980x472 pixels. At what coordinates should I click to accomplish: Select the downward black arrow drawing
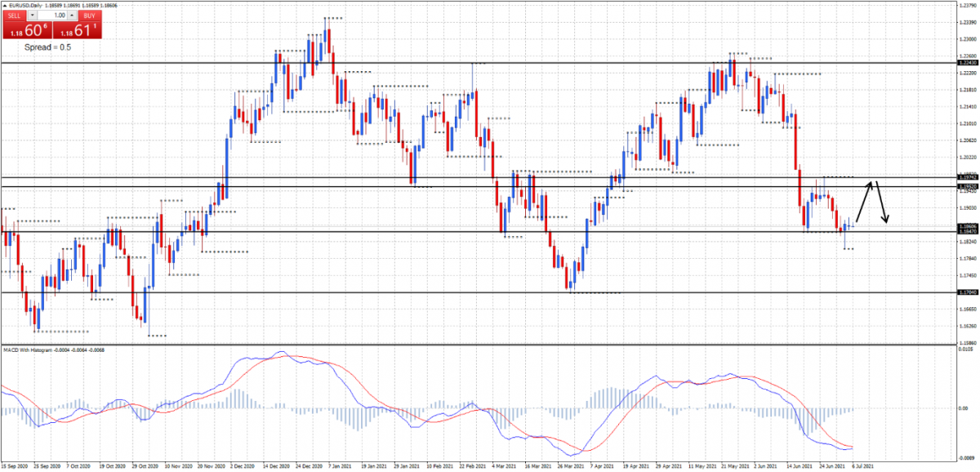(882, 203)
